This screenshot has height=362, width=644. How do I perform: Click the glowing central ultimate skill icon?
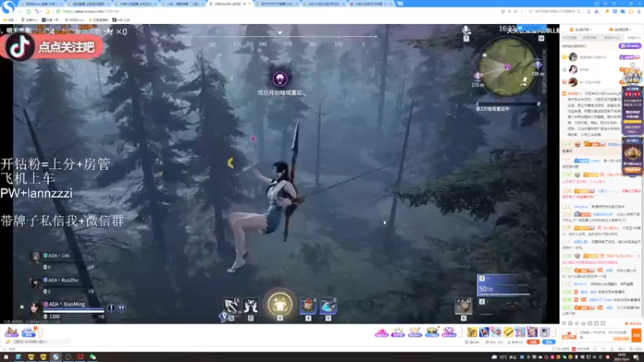pyautogui.click(x=280, y=305)
